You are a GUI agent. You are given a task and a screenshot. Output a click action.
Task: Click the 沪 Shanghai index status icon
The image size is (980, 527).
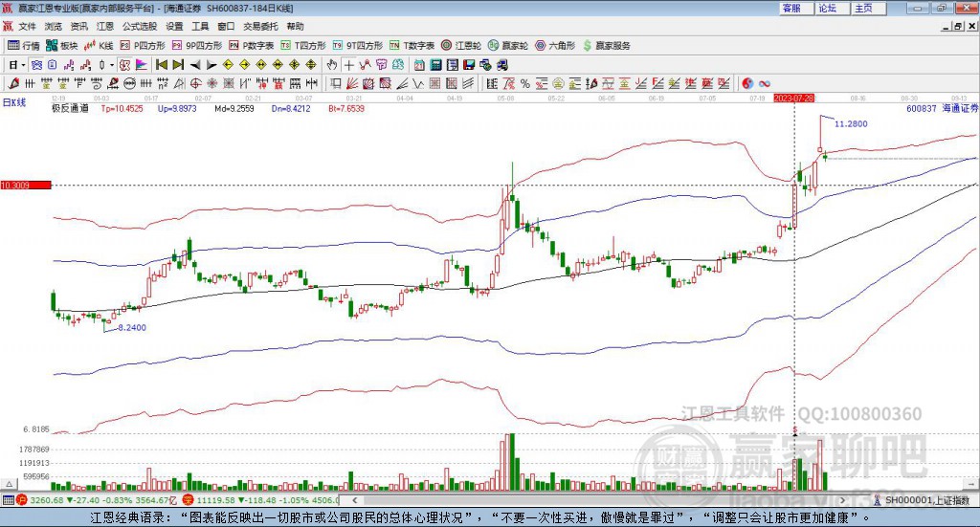coord(21,499)
